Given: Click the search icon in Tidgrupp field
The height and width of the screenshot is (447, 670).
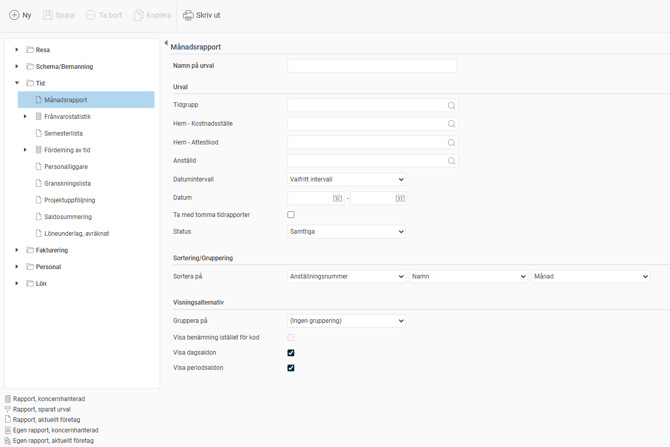Looking at the screenshot, I should (451, 105).
